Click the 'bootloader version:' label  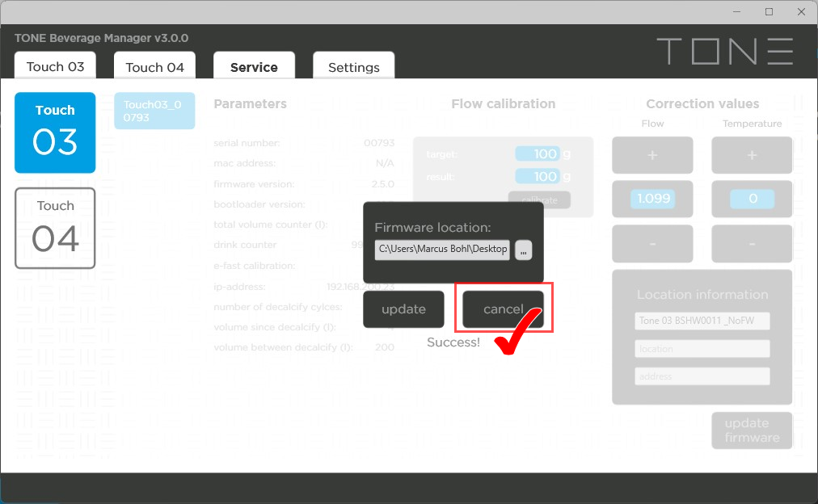tap(259, 204)
